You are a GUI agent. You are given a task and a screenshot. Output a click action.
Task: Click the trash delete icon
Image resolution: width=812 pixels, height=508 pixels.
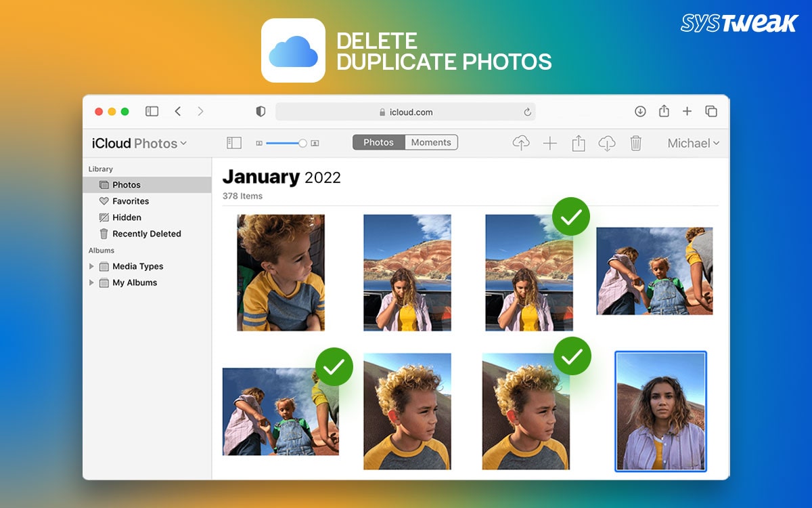coord(635,143)
